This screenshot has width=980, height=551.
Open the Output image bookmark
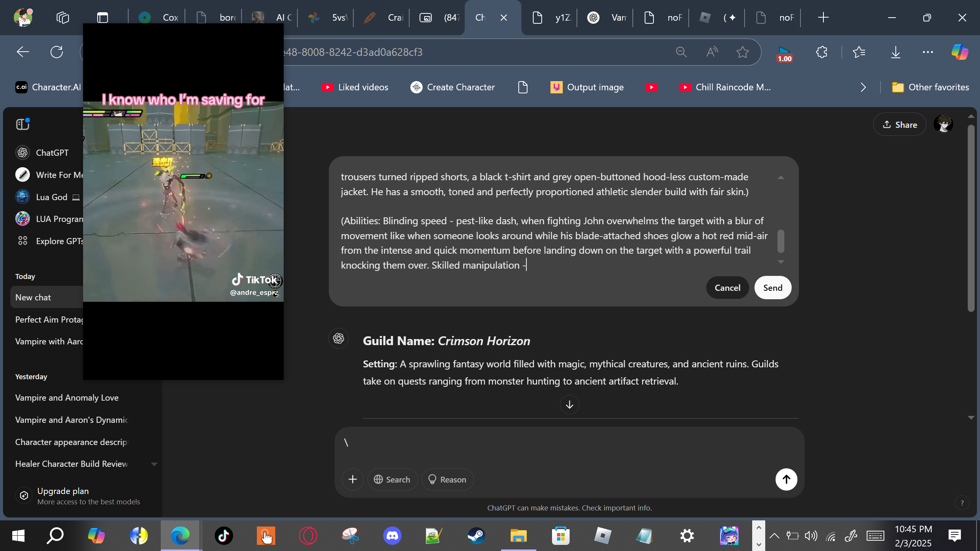click(587, 87)
